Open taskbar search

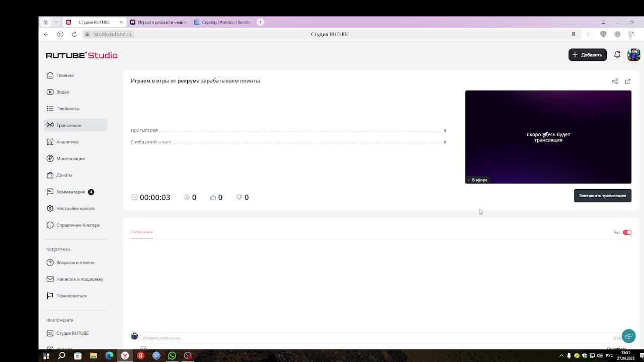(62, 356)
